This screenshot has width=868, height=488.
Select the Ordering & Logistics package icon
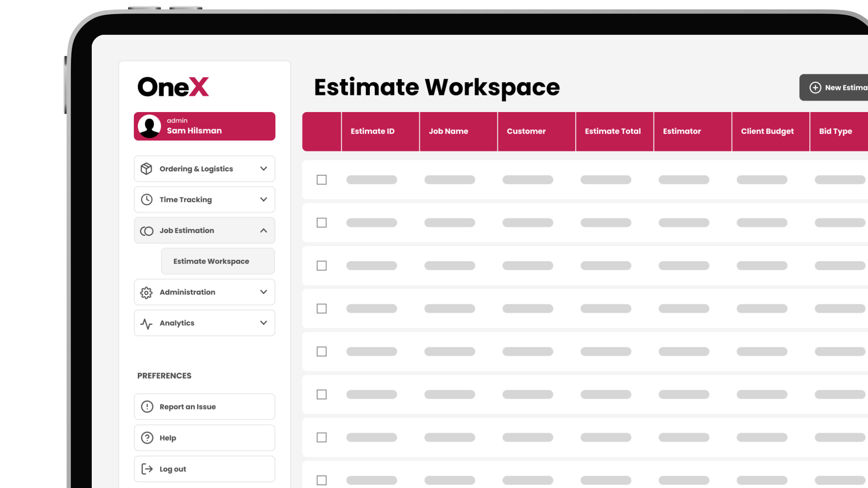(x=146, y=168)
